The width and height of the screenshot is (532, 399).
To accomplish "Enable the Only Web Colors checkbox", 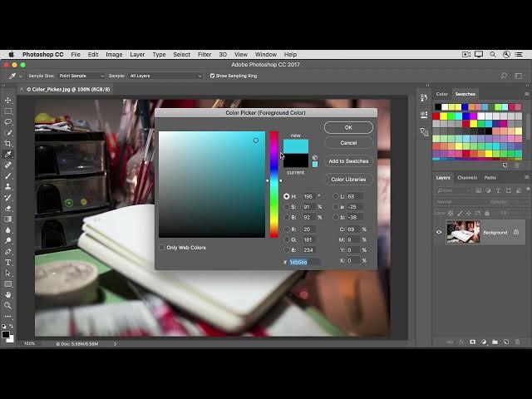I will pyautogui.click(x=162, y=248).
